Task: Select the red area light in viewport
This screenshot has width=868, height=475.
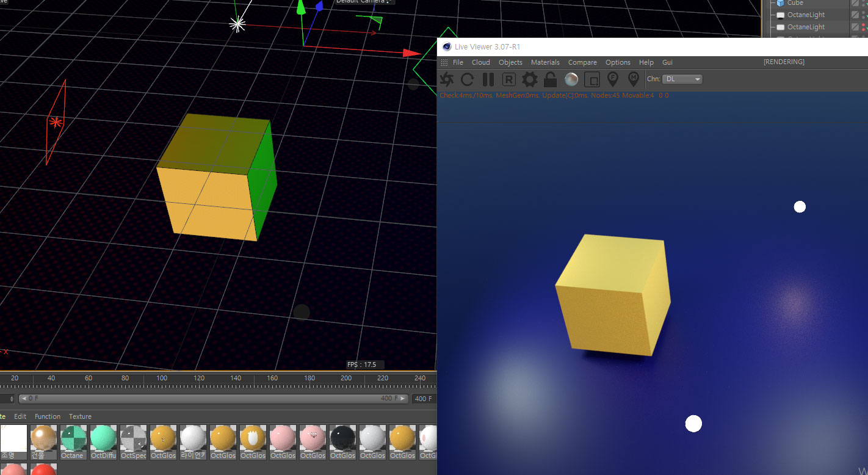Action: coord(56,122)
